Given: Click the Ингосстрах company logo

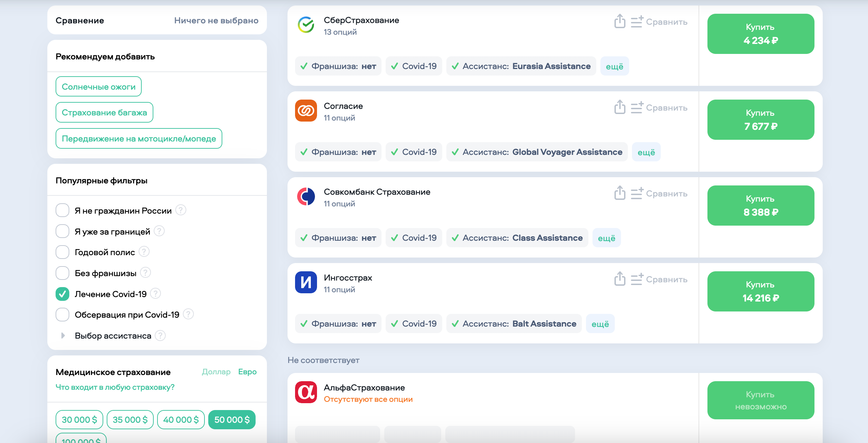Looking at the screenshot, I should [306, 282].
